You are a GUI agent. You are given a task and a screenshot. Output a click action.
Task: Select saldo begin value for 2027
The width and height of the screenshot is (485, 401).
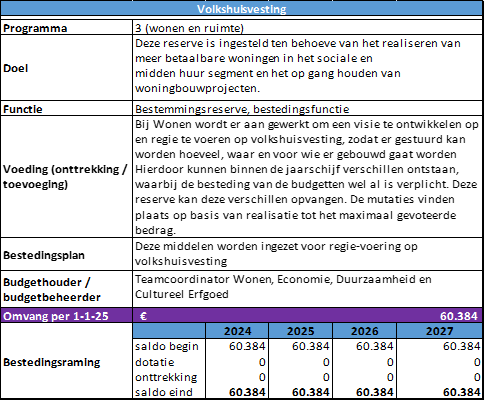(461, 346)
